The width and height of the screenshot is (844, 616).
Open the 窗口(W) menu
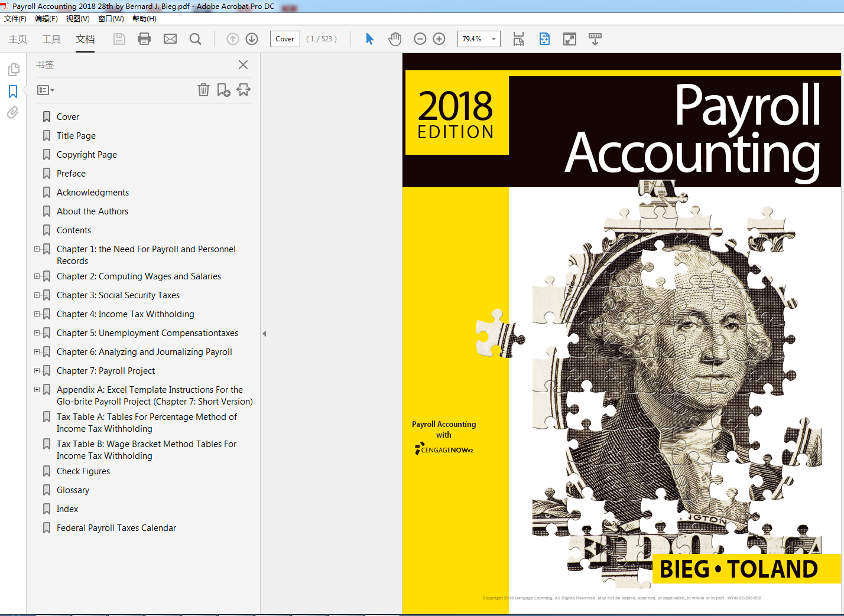(x=111, y=19)
